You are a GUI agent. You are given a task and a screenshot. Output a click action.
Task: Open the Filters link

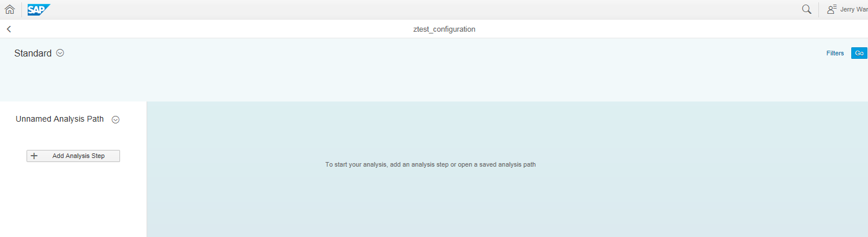pos(835,53)
